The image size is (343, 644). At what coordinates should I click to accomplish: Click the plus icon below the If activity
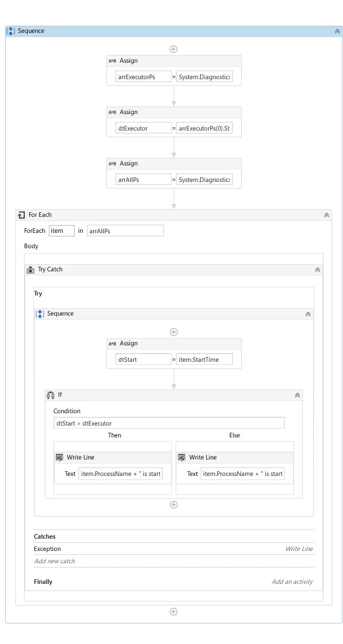174,505
